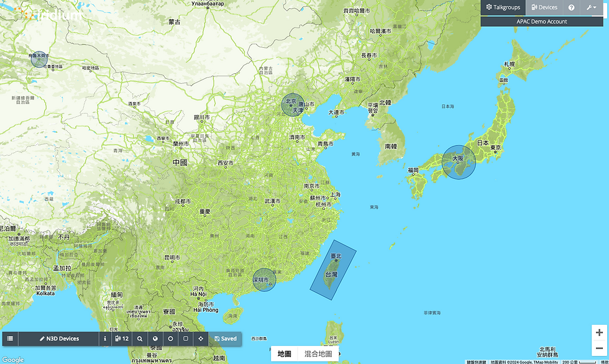Select the circular region over 深圳市
Viewport: 609px width, 364px height.
[x=265, y=280]
